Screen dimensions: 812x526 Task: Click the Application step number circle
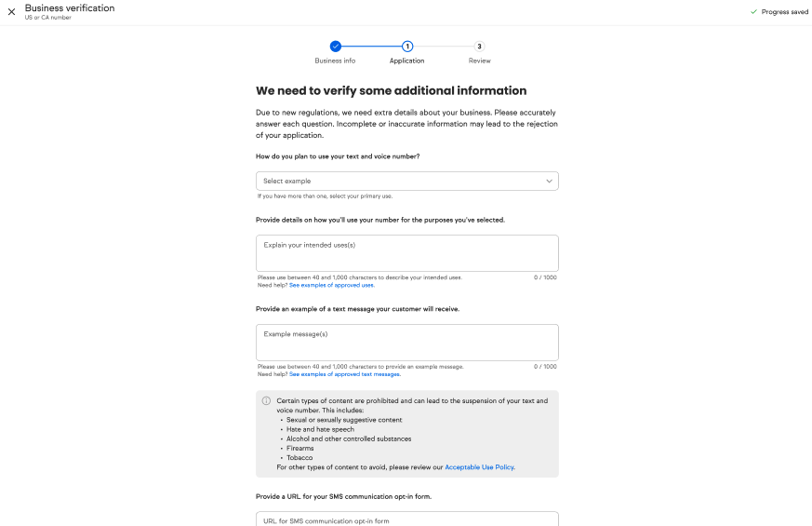[407, 46]
